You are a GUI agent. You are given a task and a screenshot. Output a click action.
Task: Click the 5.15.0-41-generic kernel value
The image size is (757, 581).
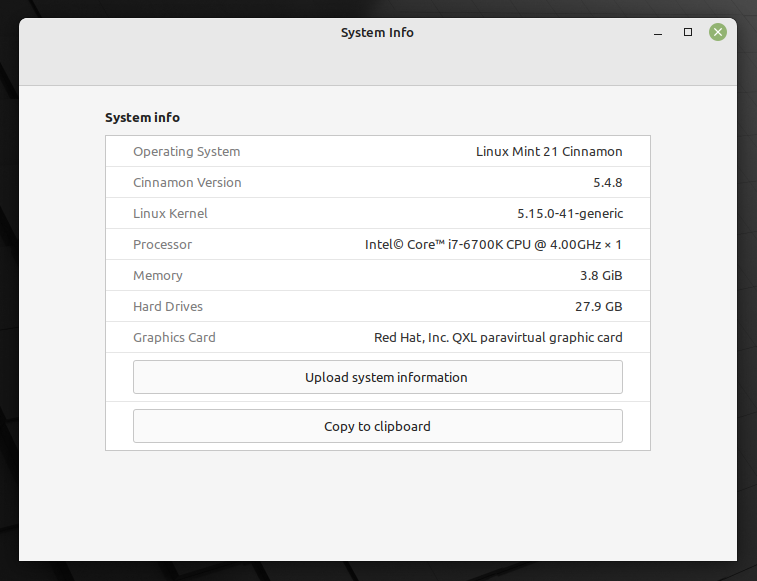(570, 213)
